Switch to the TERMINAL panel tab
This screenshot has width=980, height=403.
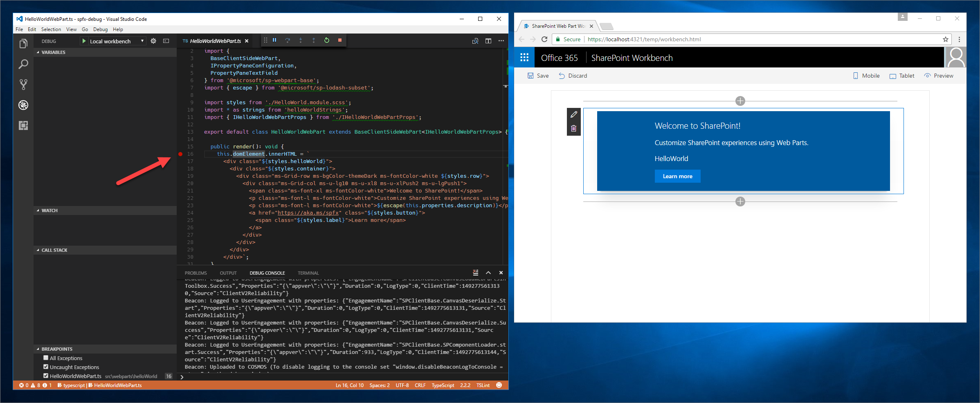pos(308,273)
